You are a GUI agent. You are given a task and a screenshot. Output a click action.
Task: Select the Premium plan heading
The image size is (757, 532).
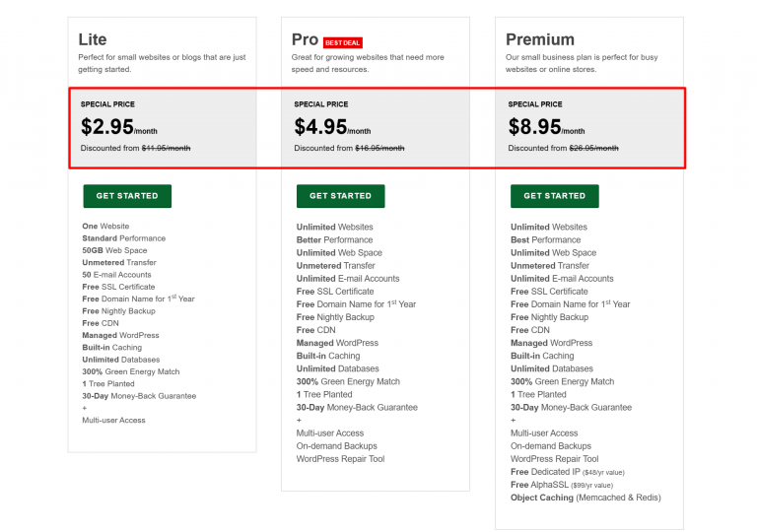point(539,39)
